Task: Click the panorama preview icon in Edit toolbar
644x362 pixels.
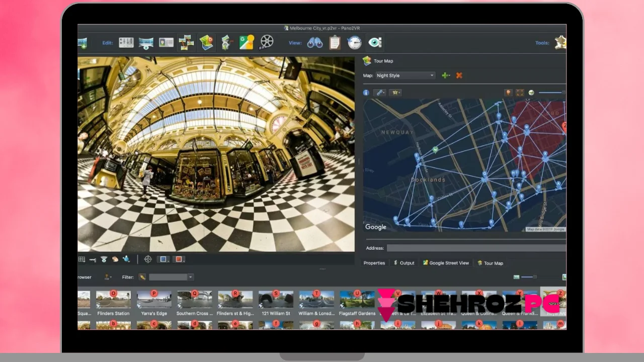Action: coord(146,43)
